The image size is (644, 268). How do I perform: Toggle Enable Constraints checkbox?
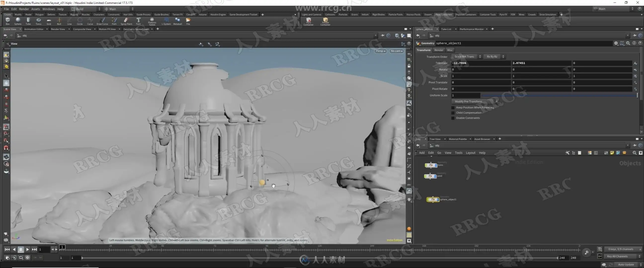tap(453, 118)
